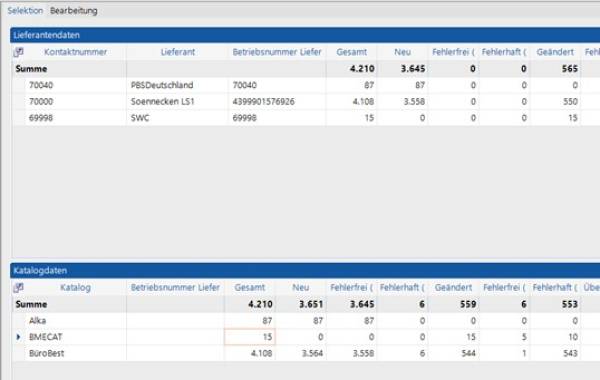Switch to the Selektion tab

[x=25, y=11]
